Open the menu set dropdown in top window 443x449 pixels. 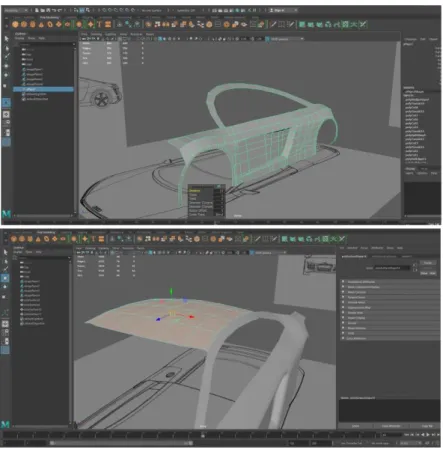point(16,10)
